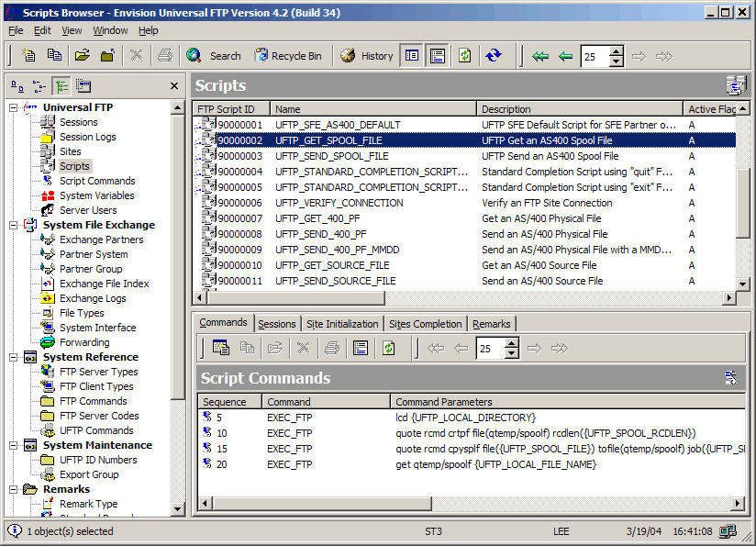This screenshot has height=546, width=756.
Task: Click the info icon in status bar
Action: click(15, 530)
